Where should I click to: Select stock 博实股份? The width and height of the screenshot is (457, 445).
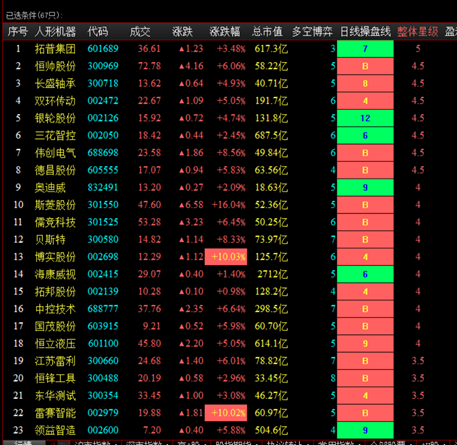click(x=55, y=257)
